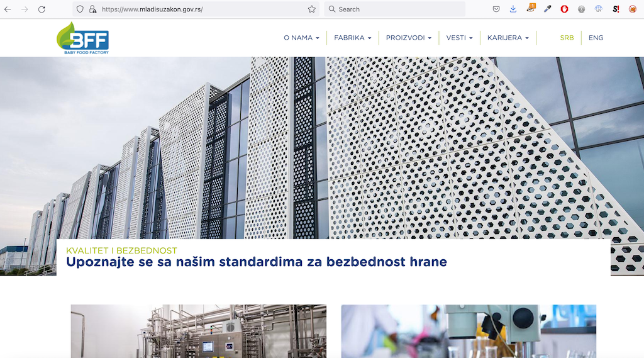Open the extension with orange badge 1

(531, 8)
